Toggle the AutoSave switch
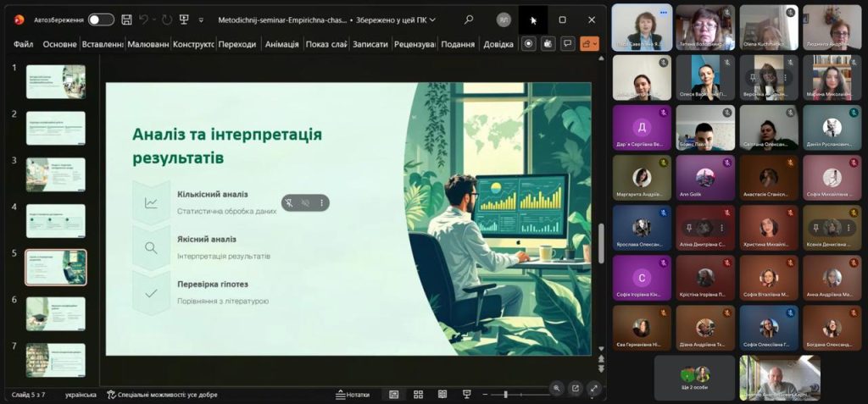The width and height of the screenshot is (868, 404). tap(101, 19)
